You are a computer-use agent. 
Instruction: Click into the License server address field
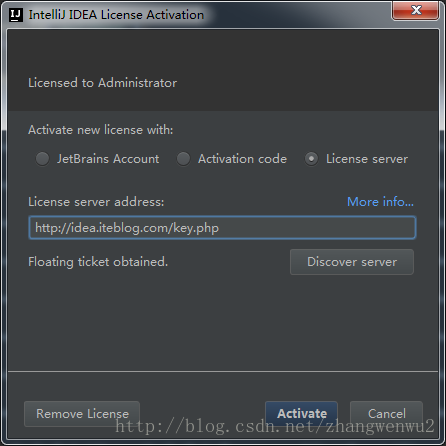(x=222, y=228)
